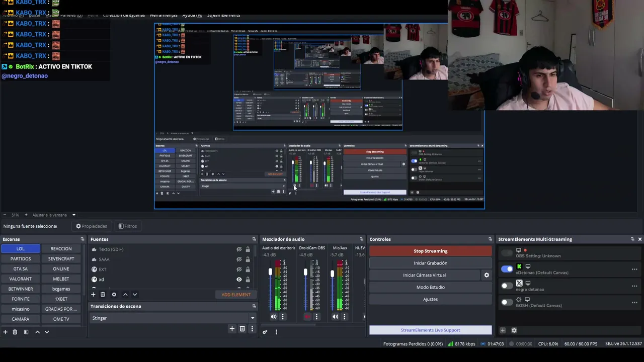The width and height of the screenshot is (644, 362).
Task: Move scene down with the Escenas down arrow
Action: tap(47, 332)
